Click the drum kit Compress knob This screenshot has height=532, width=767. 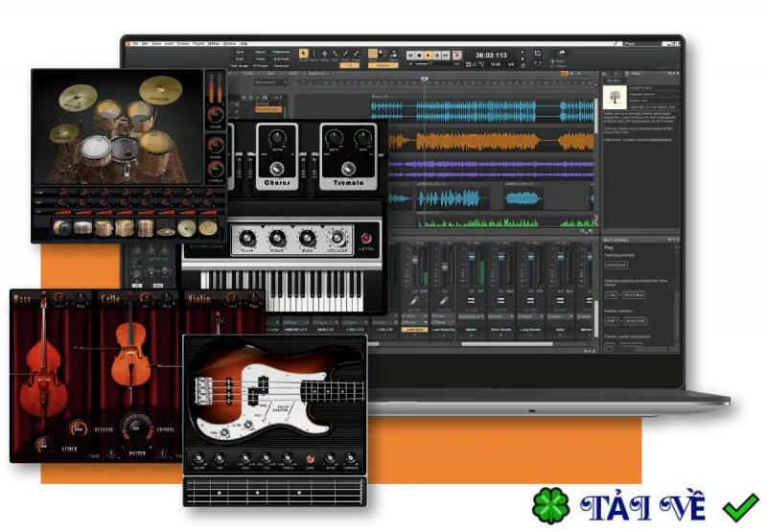click(215, 169)
